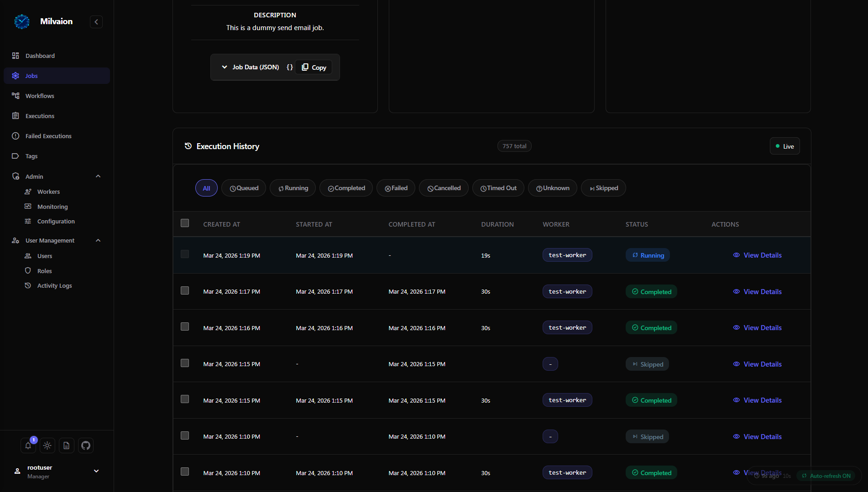Screen dimensions: 868x492
Task: View Details of the Running execution
Action: [x=758, y=255]
